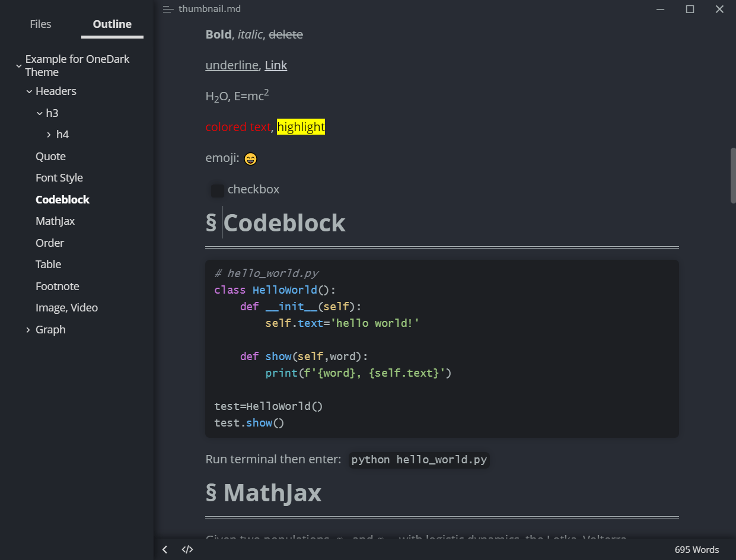Tick the unchecked checkbox item
The height and width of the screenshot is (560, 736).
pos(217,190)
